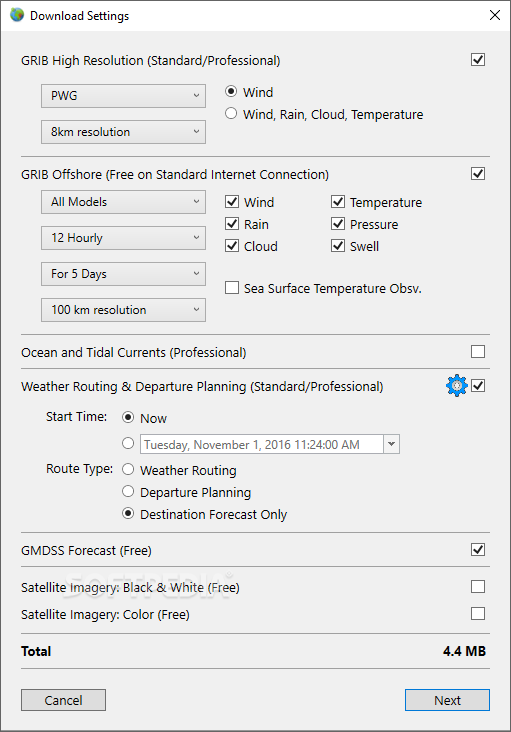Enable Satellite Imagery: Color checkbox

click(478, 613)
